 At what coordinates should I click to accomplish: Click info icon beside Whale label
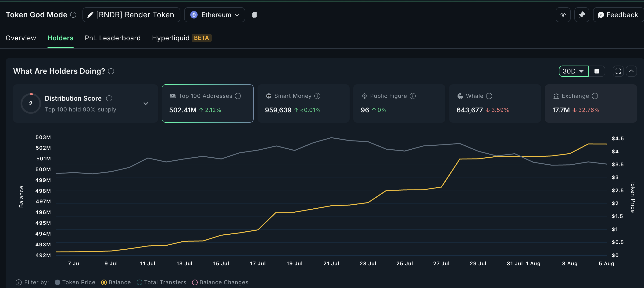489,96
